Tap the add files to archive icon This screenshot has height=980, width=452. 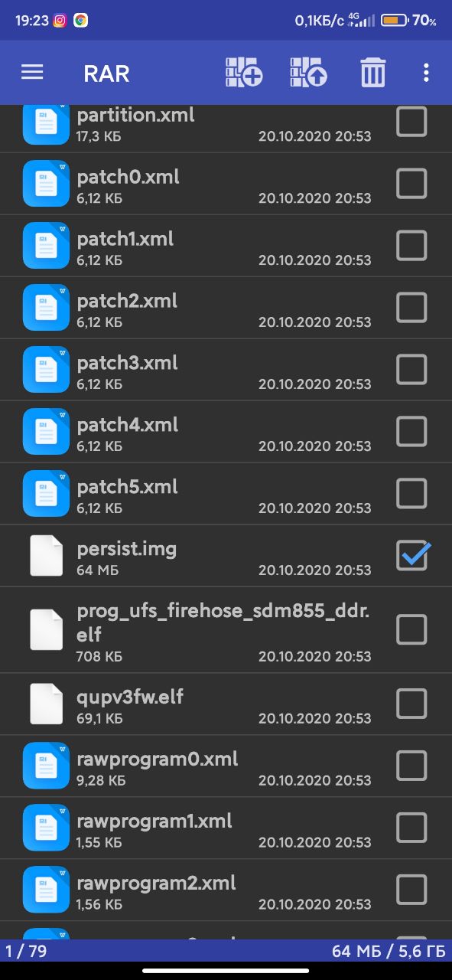[244, 73]
